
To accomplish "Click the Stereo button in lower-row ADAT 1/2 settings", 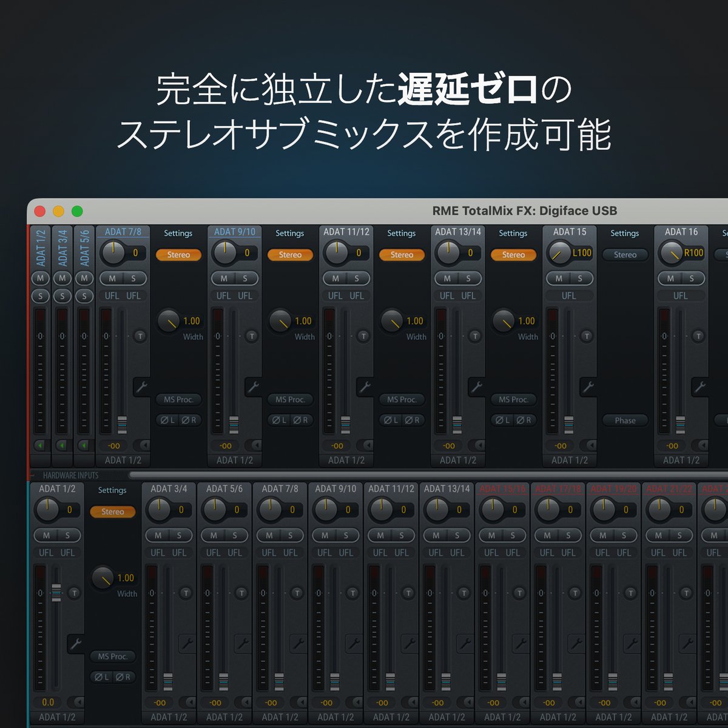I will 113,512.
